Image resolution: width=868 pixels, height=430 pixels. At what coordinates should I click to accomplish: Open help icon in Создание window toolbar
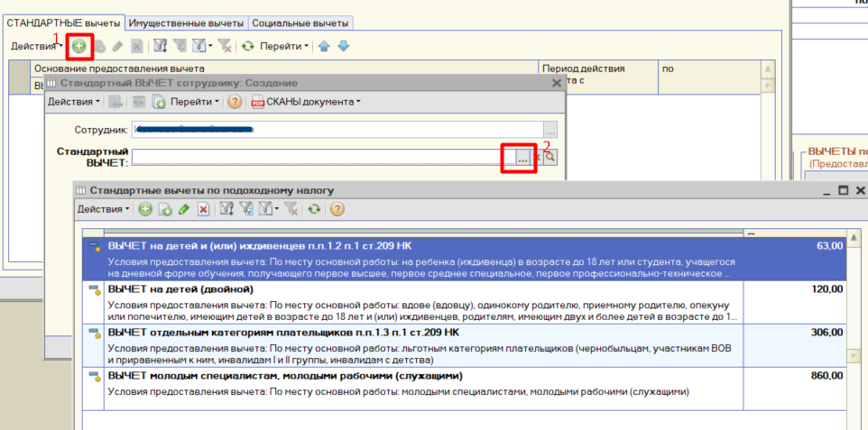[235, 102]
